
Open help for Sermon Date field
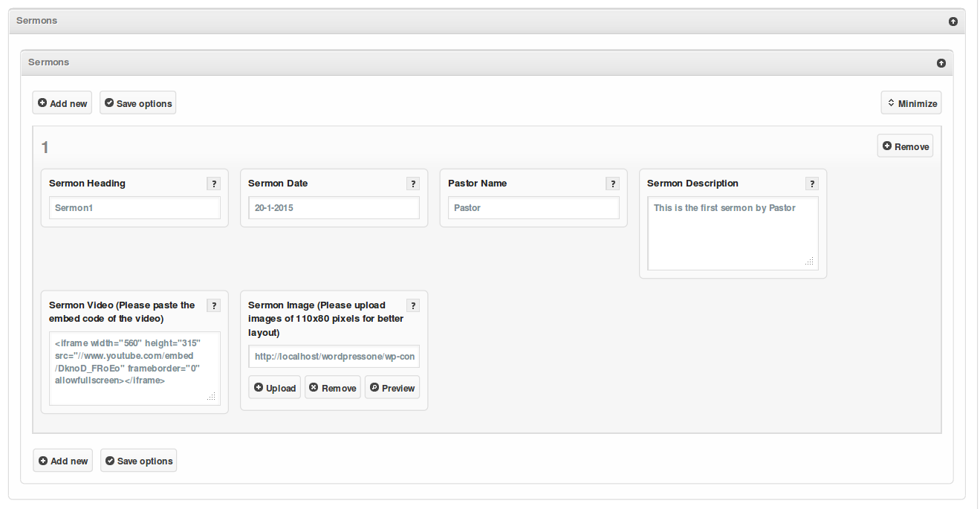click(413, 184)
